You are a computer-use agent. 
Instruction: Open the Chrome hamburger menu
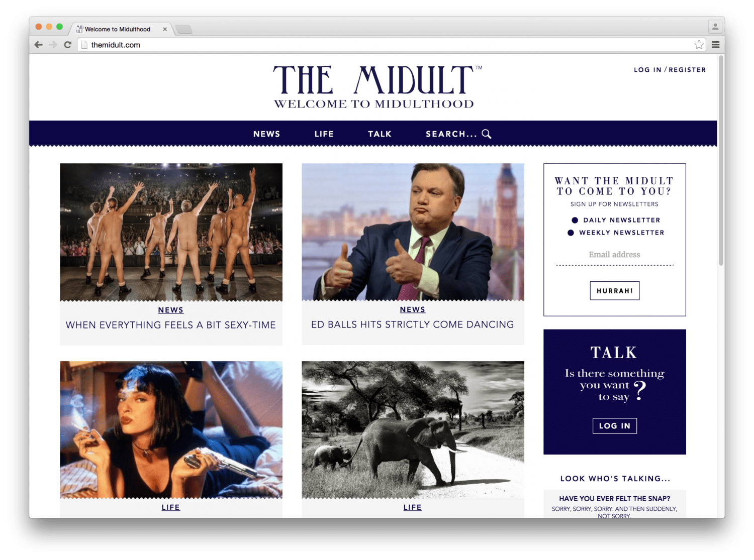click(715, 45)
